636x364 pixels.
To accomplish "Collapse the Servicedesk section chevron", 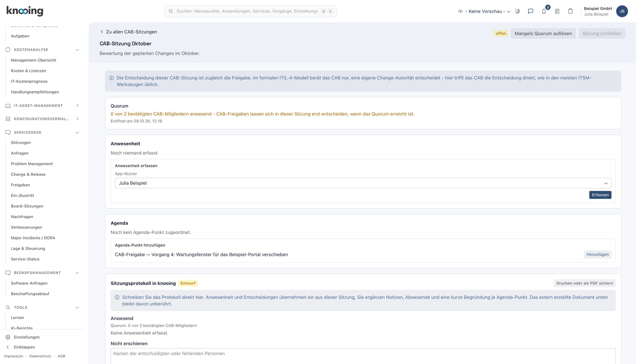I will coord(77,133).
